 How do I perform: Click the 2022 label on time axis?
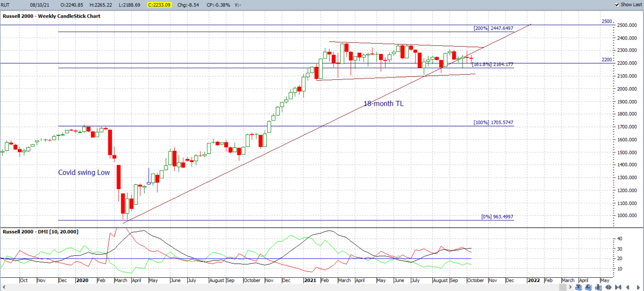coord(534,280)
